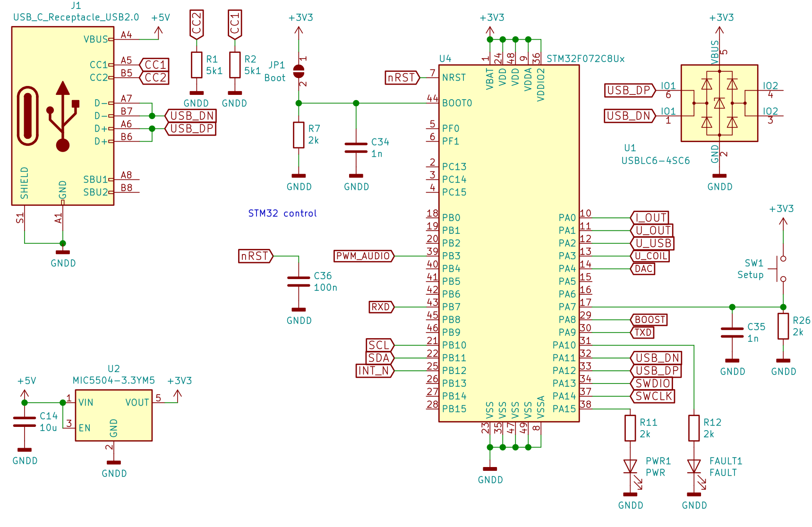Select the SCL label at PB10
This screenshot has width=812, height=527.
pyautogui.click(x=380, y=345)
